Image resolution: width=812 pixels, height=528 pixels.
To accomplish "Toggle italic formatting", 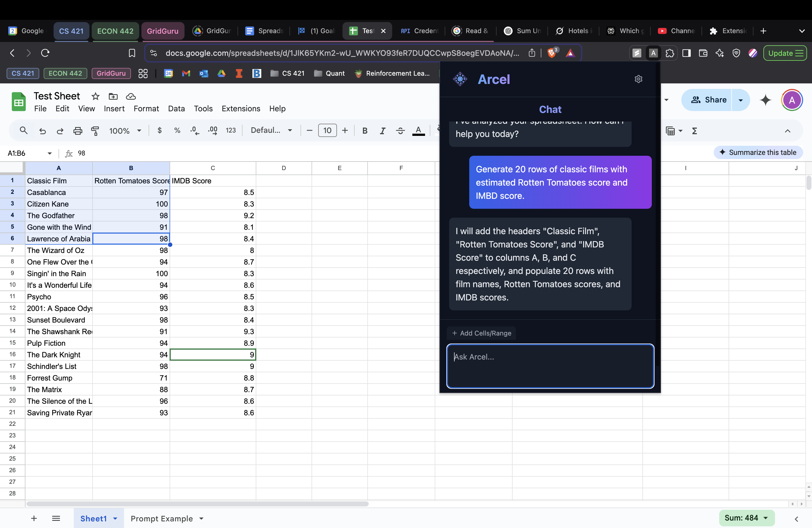I will pos(383,131).
